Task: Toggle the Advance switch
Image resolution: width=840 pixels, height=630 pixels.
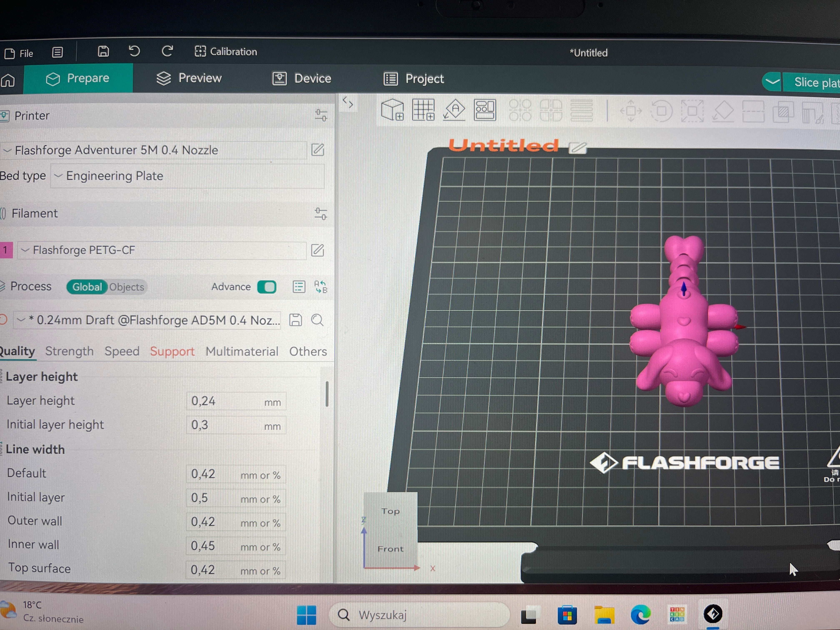Action: [x=267, y=287]
